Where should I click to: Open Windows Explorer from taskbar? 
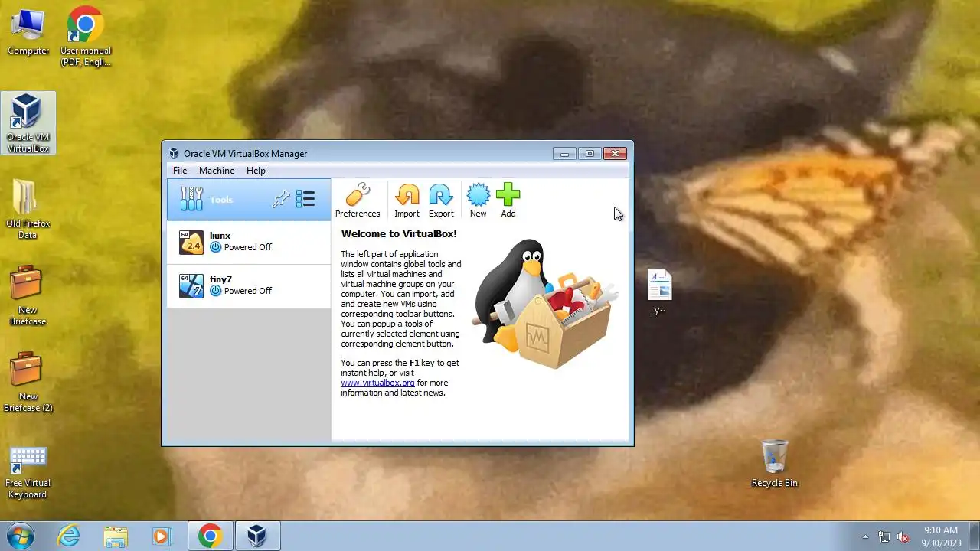(x=116, y=536)
